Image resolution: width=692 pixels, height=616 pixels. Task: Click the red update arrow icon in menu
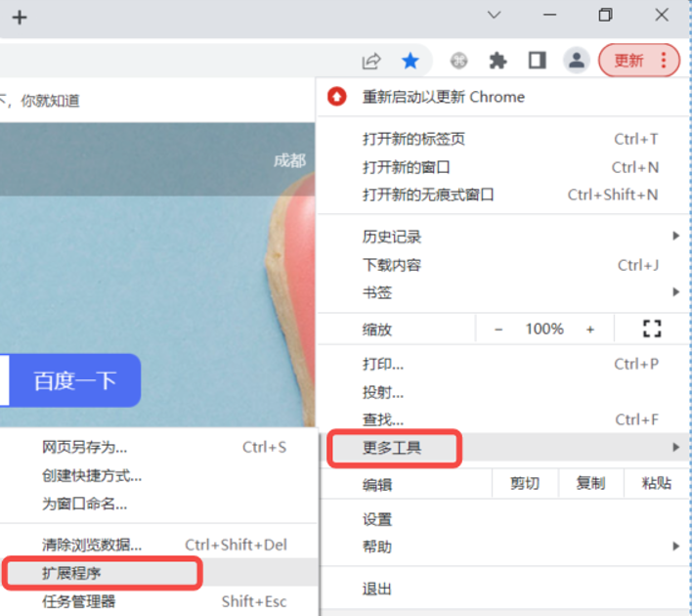click(x=337, y=97)
